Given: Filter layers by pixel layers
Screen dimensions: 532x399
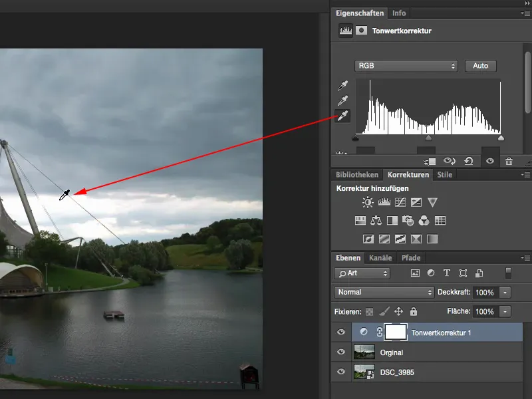Looking at the screenshot, I should coord(415,273).
